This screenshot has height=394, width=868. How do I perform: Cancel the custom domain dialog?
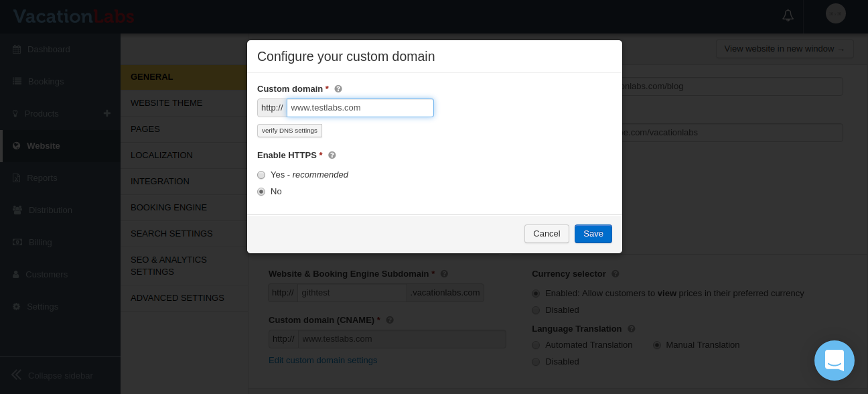click(547, 234)
